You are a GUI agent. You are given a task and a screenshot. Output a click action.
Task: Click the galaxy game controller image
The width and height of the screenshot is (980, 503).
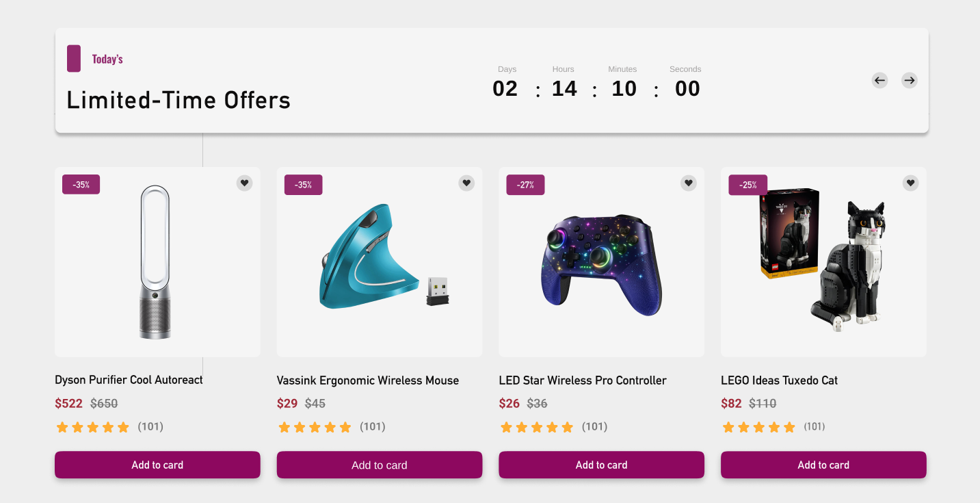coord(602,266)
